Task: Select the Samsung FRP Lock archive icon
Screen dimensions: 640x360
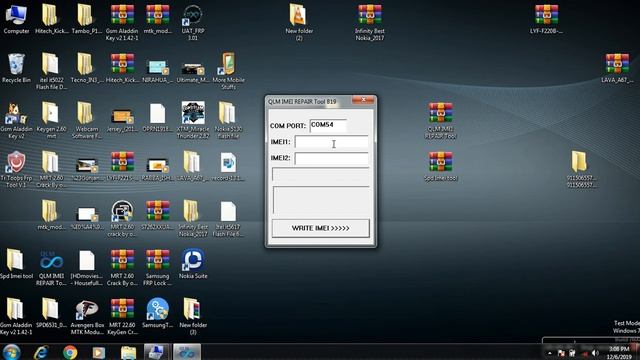Action: pos(157,267)
